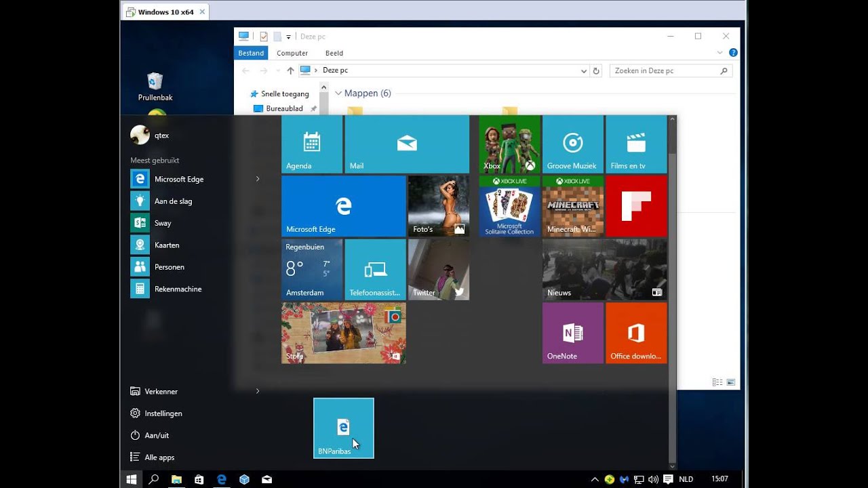Open taskbar search magnifier
The width and height of the screenshot is (868, 488).
coord(154,479)
